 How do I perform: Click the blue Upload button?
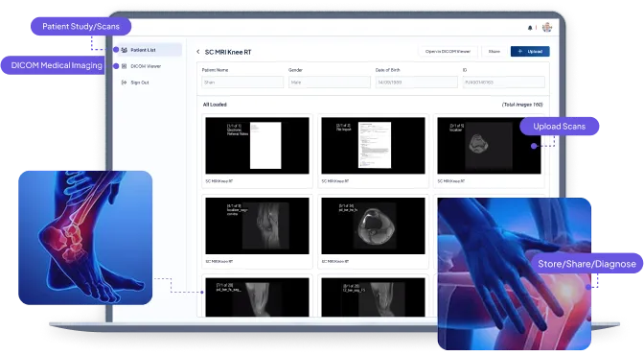click(530, 52)
